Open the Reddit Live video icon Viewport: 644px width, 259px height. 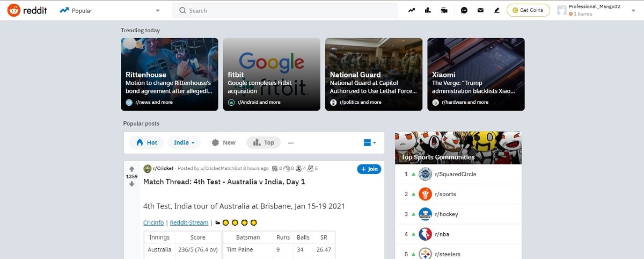coord(444,10)
